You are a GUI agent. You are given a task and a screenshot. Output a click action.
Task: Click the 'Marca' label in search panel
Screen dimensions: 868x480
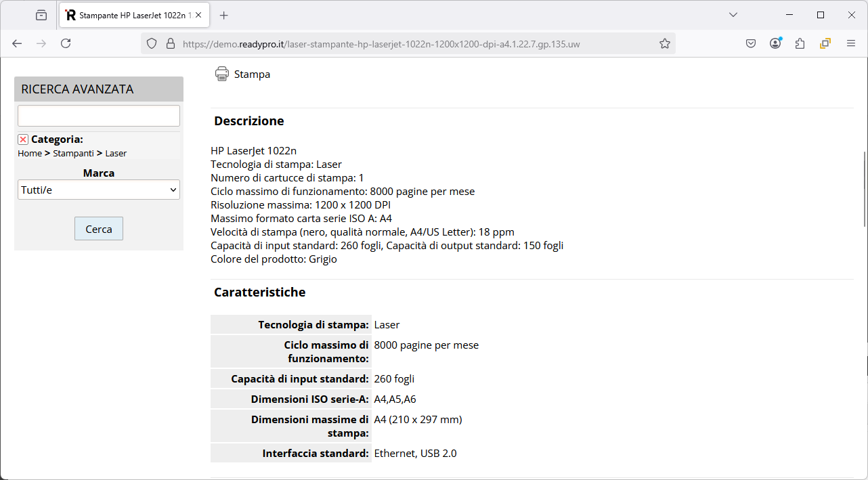point(99,173)
